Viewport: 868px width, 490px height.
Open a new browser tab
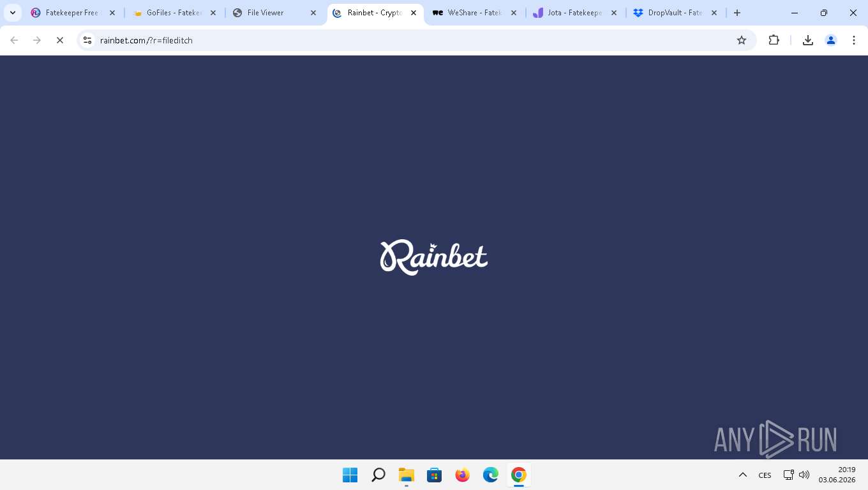click(737, 13)
